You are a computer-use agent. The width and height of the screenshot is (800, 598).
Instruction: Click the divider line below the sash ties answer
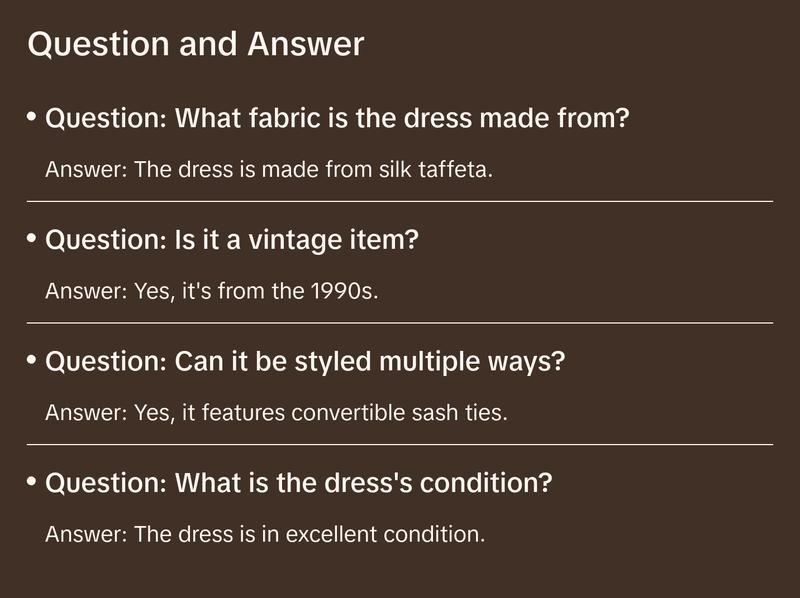[400, 444]
